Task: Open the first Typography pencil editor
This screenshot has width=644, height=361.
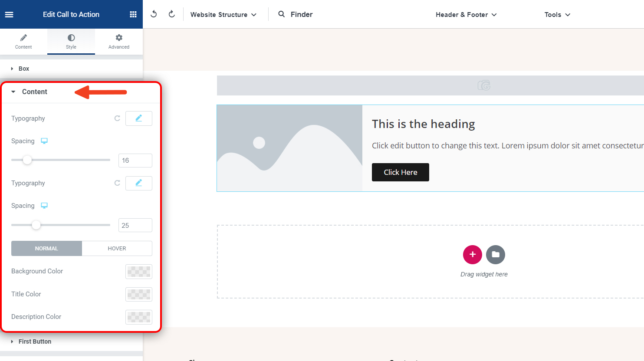Action: click(139, 118)
